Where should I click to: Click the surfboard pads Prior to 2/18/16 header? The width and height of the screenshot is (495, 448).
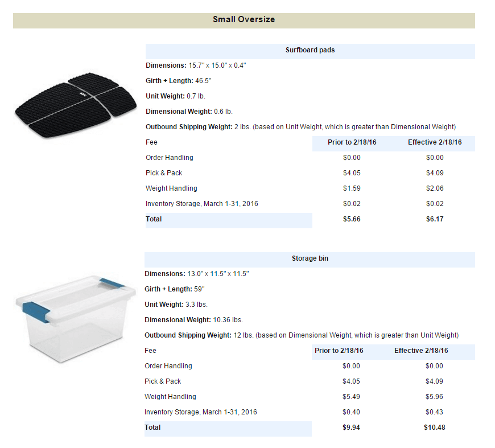pyautogui.click(x=352, y=142)
